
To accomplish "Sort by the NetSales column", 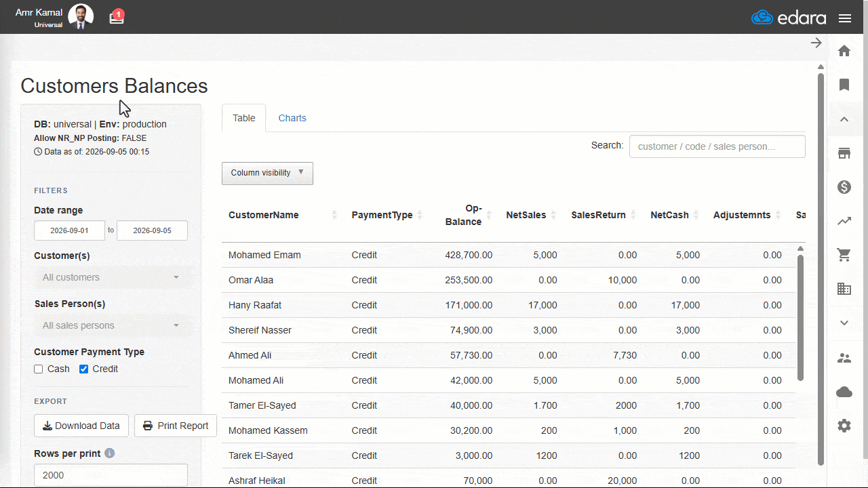I will 532,215.
